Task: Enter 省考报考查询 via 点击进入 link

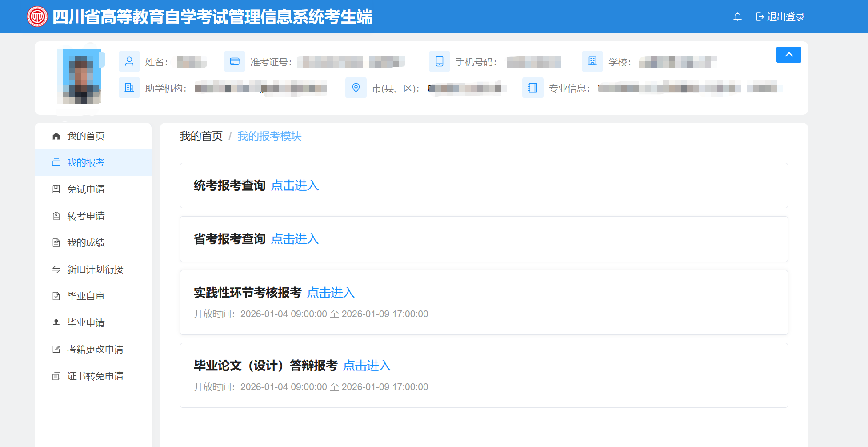Action: (x=295, y=239)
